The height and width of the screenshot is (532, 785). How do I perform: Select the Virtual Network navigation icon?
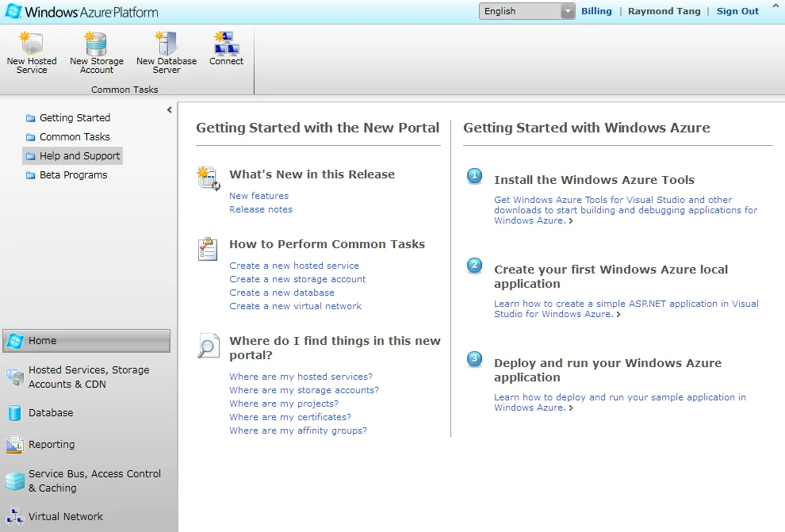(x=14, y=517)
